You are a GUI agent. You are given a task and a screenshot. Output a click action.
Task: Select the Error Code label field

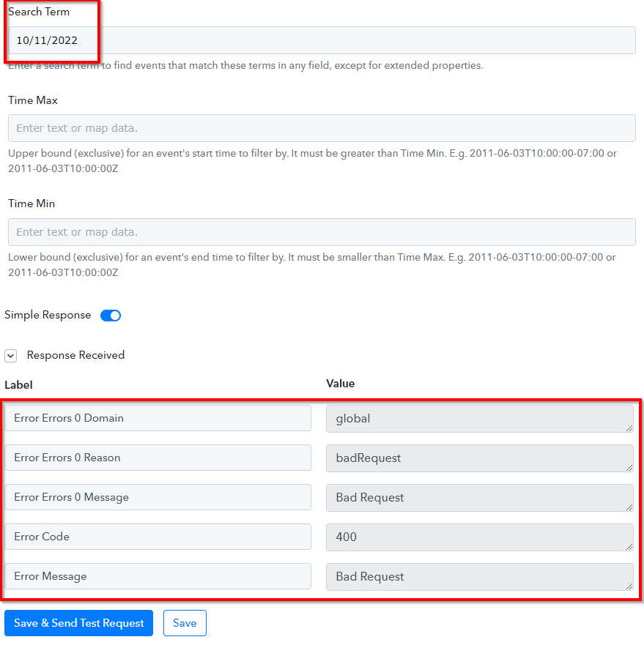pyautogui.click(x=158, y=537)
